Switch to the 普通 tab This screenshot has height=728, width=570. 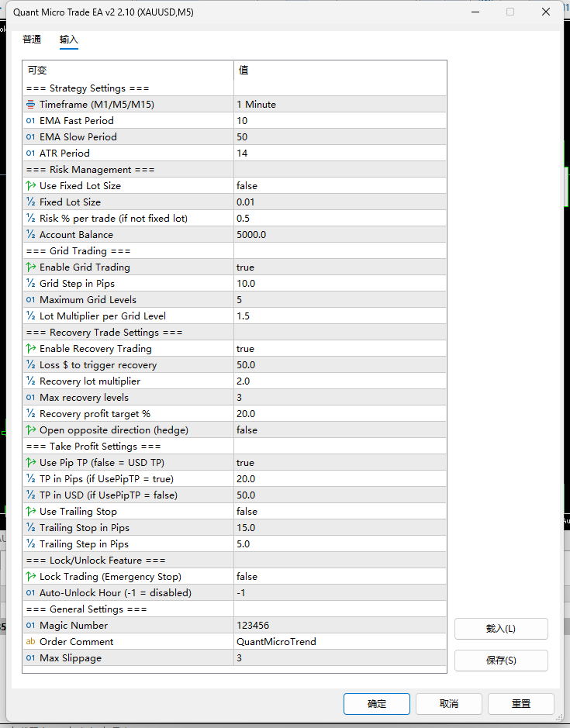click(32, 40)
